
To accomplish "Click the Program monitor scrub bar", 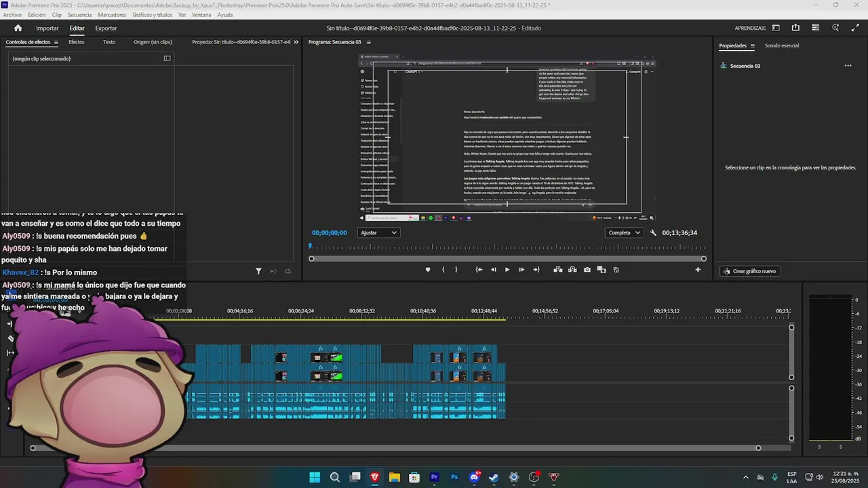I will (x=507, y=258).
